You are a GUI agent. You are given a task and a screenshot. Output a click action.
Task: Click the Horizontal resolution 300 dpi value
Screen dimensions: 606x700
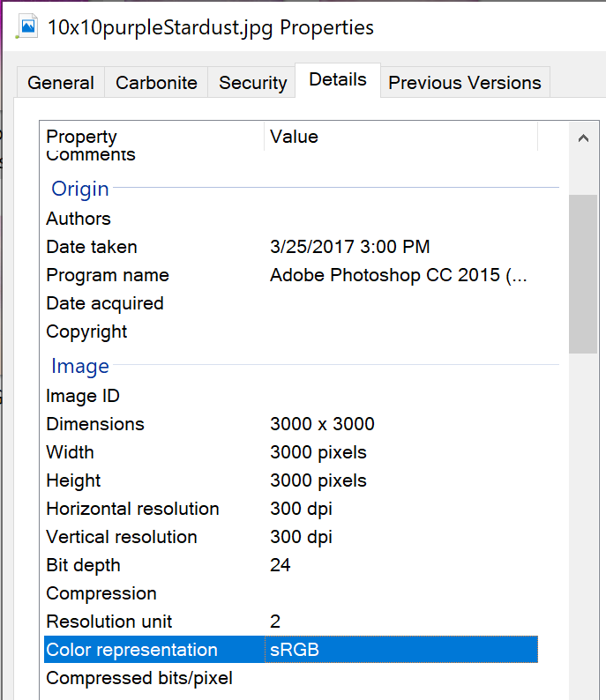pyautogui.click(x=301, y=509)
